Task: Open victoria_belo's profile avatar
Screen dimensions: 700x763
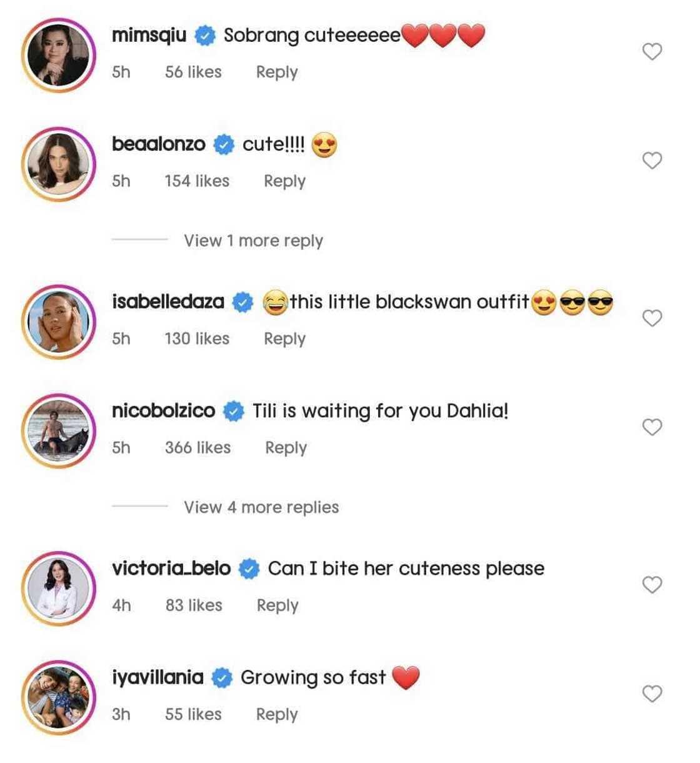Action: click(59, 588)
